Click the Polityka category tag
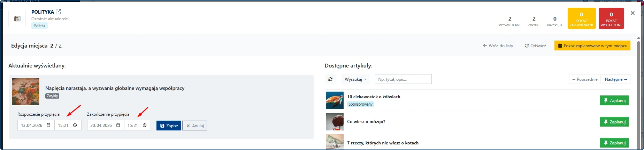 coord(39,26)
